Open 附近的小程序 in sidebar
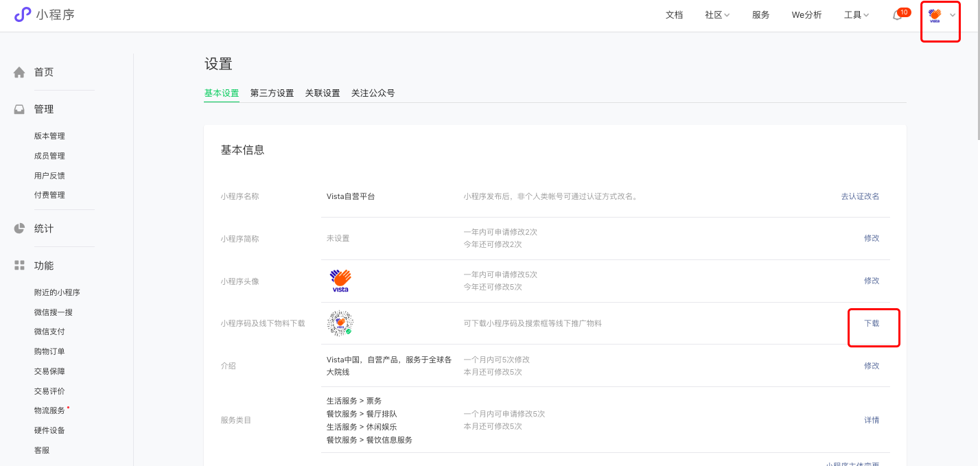Viewport: 980px width, 466px height. point(57,292)
